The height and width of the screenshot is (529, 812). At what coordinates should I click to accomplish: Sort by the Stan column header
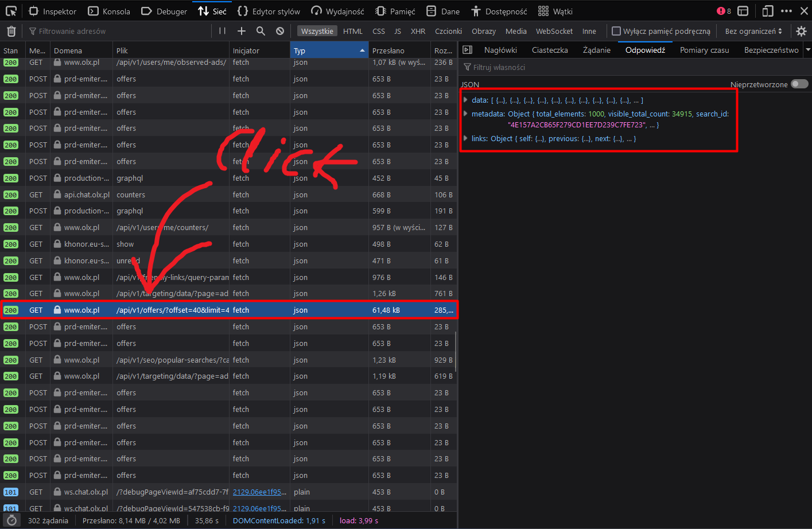point(13,50)
